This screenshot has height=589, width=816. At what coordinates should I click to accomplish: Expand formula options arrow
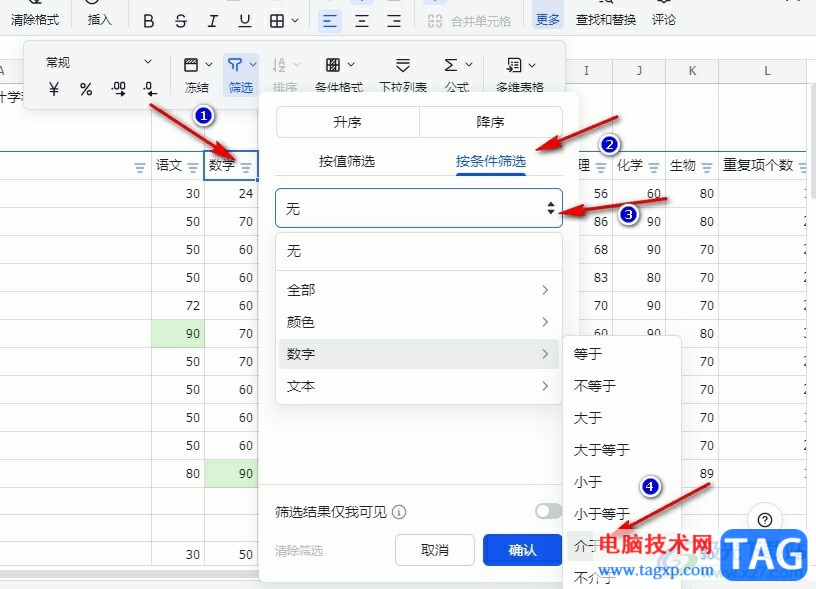pyautogui.click(x=469, y=65)
